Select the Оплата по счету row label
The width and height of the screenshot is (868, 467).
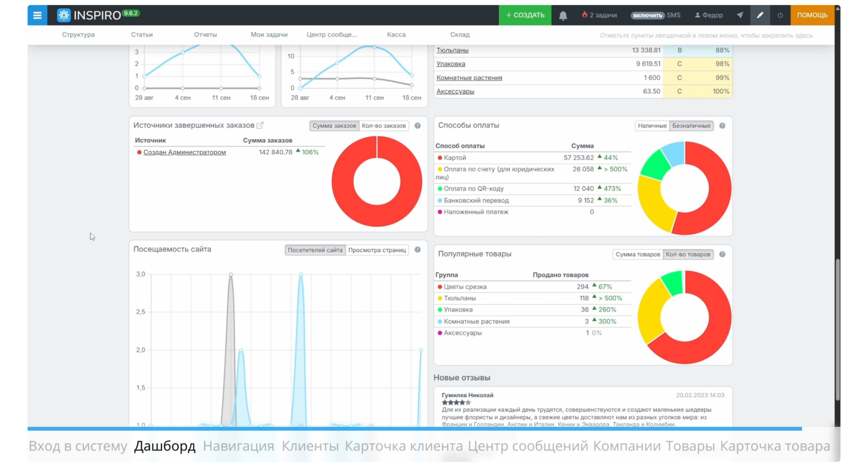coord(495,173)
